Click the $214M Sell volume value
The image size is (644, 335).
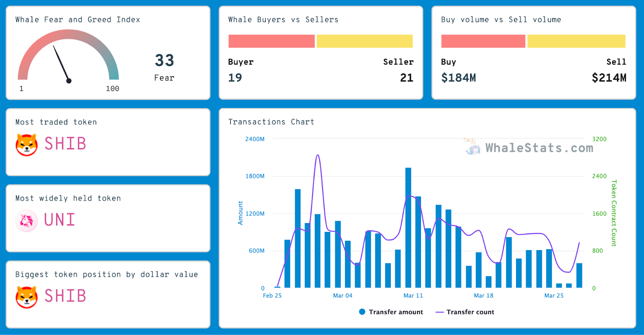(609, 78)
